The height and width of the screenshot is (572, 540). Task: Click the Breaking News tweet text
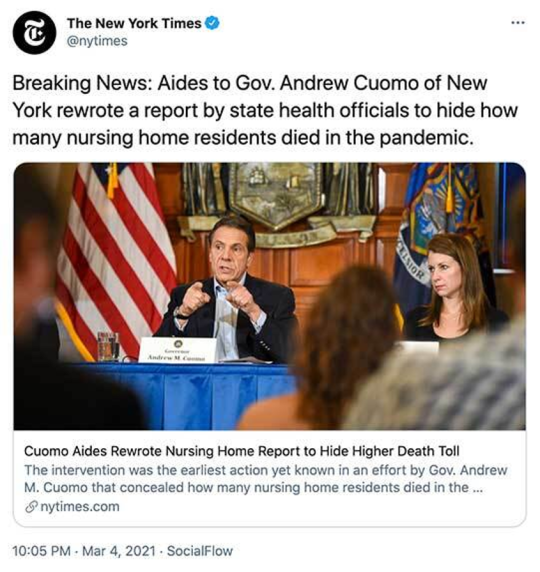(x=265, y=110)
